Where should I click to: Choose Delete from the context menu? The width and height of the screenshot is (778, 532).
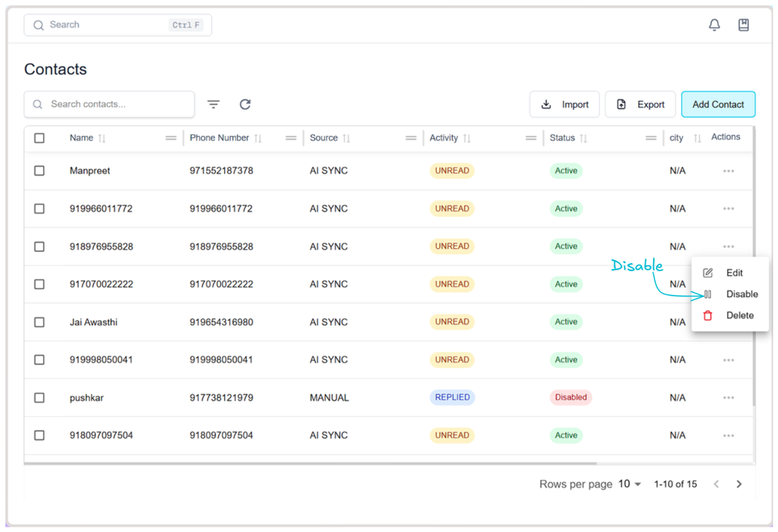coord(740,316)
